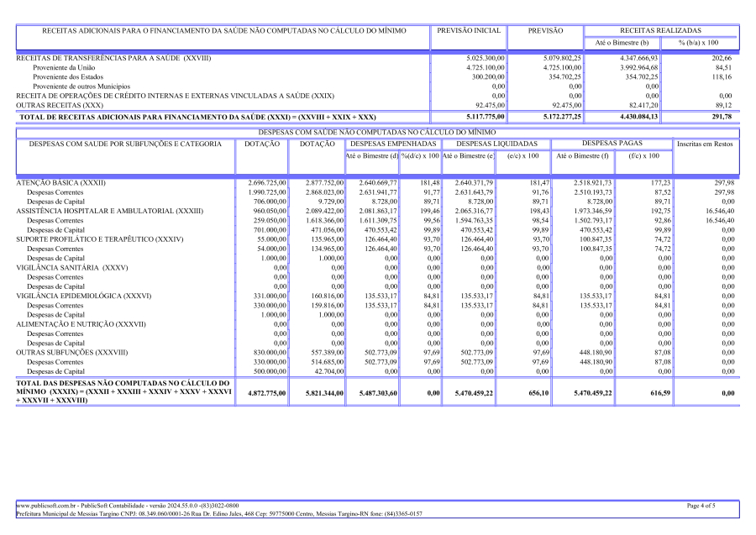This screenshot has width=756, height=535.
Task: Click the "Inscritas em Restos" column header
Action: [705, 144]
